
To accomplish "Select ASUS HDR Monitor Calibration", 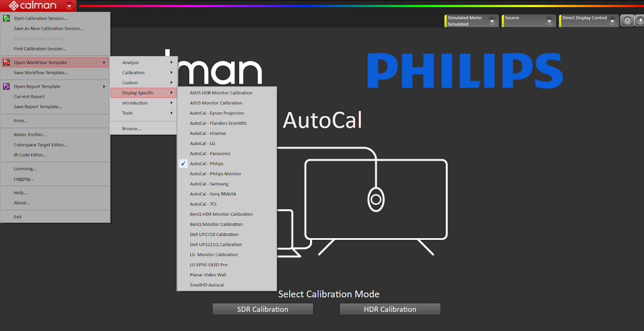I will pyautogui.click(x=227, y=93).
